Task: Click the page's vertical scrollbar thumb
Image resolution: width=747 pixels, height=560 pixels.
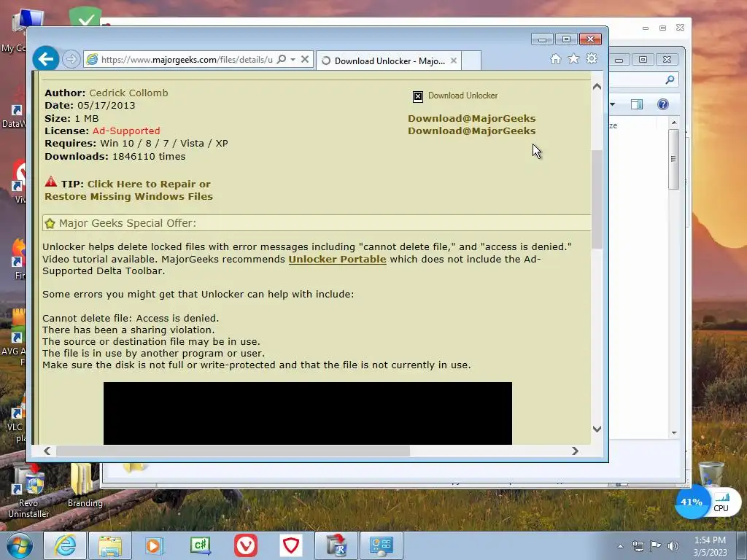Action: 597,199
